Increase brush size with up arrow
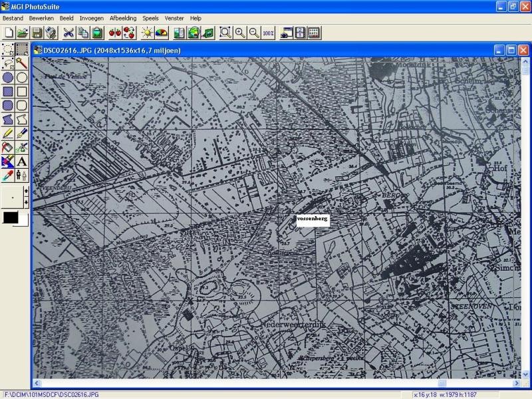This screenshot has width=532, height=399. pyautogui.click(x=26, y=192)
